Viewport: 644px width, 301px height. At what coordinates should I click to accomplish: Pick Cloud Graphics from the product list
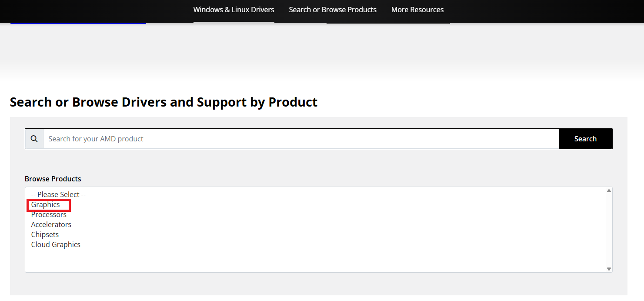tap(56, 244)
